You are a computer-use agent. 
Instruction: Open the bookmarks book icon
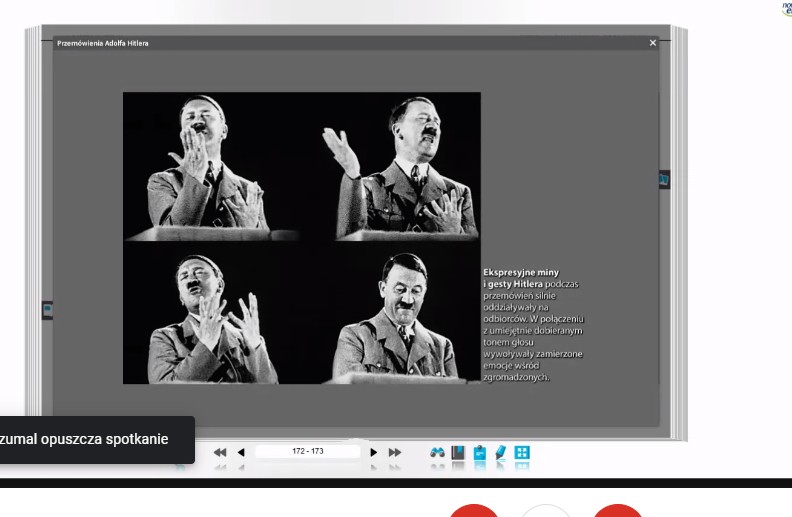(458, 452)
